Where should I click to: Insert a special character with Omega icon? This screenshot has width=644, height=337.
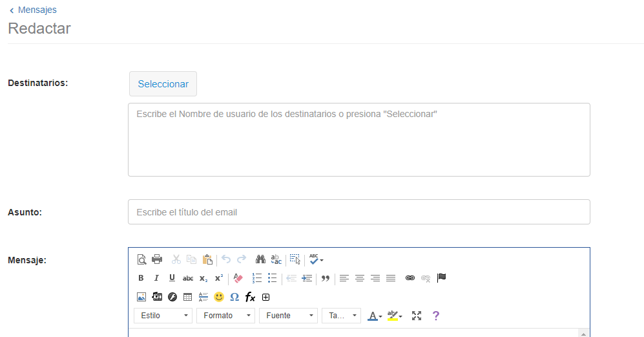(x=234, y=297)
